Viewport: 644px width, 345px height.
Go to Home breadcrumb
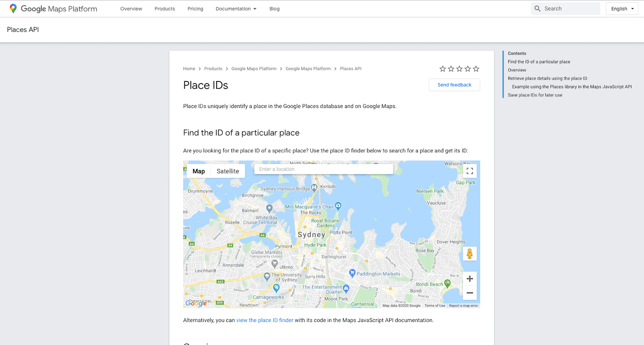(x=189, y=69)
